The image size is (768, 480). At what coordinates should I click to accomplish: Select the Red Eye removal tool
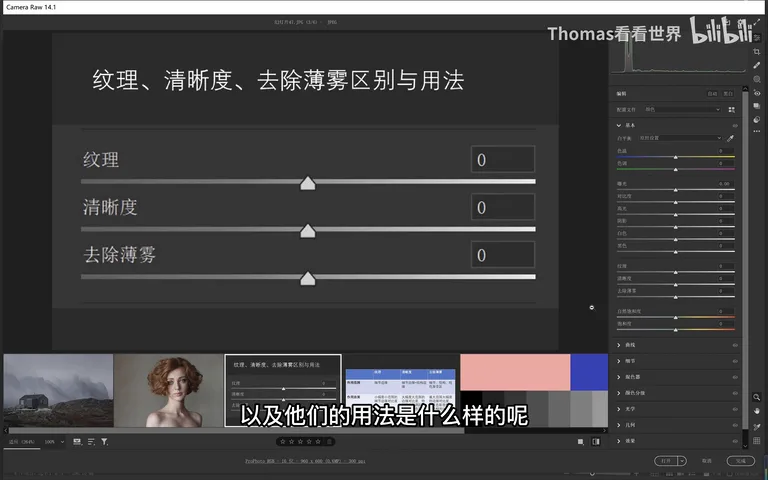click(x=757, y=93)
